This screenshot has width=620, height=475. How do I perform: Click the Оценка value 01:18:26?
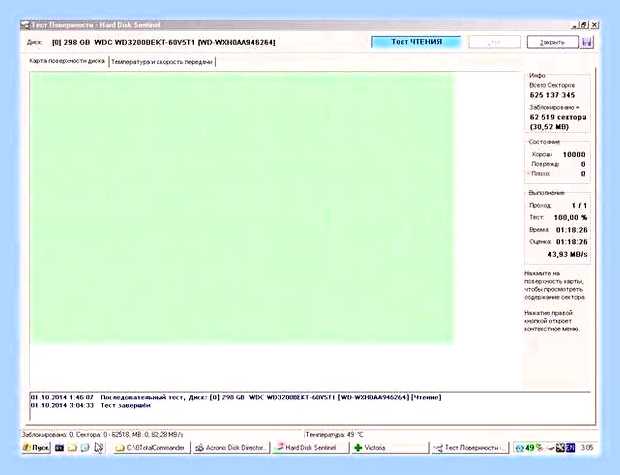point(571,242)
